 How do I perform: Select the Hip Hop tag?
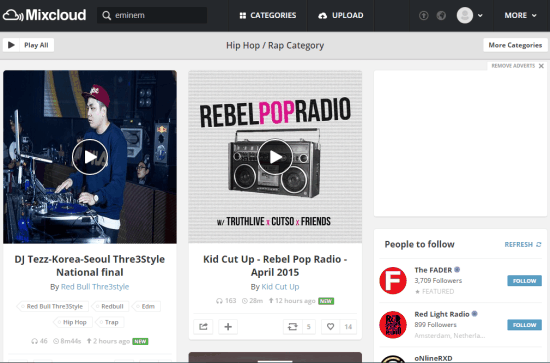click(73, 322)
